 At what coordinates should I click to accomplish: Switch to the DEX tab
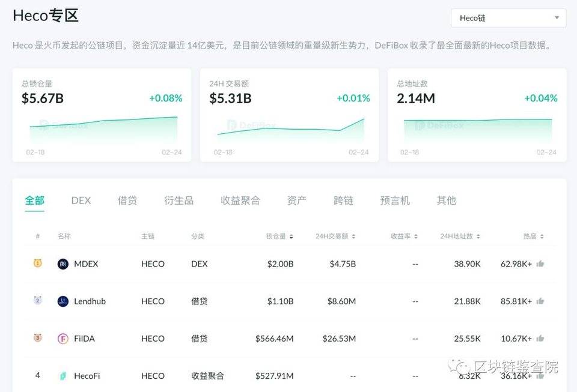pyautogui.click(x=81, y=201)
